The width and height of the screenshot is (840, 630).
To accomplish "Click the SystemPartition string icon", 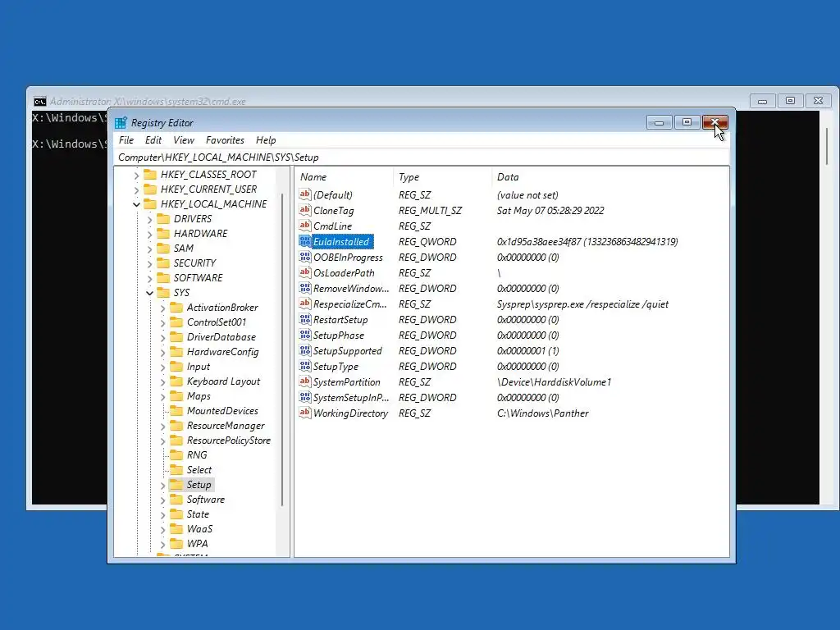I will tap(305, 382).
